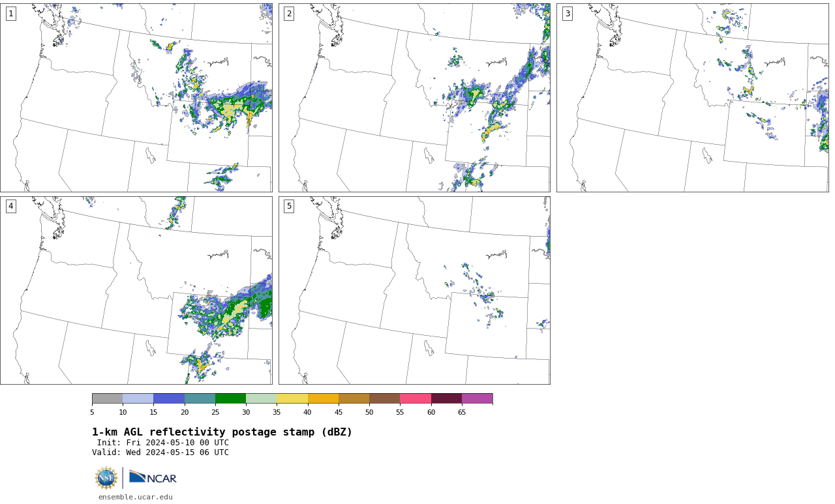Click the Init: Fri 2024-05-10 00 UTC line

163,443
